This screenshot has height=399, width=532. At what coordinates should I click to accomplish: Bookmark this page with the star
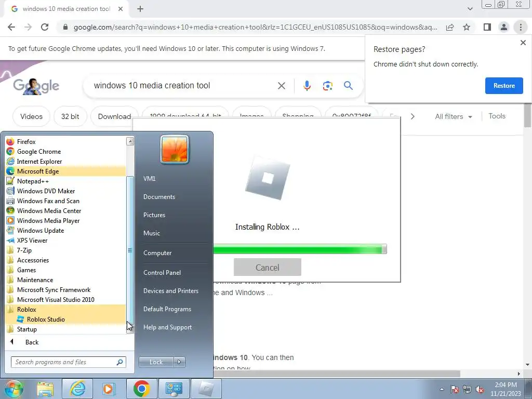point(467,27)
